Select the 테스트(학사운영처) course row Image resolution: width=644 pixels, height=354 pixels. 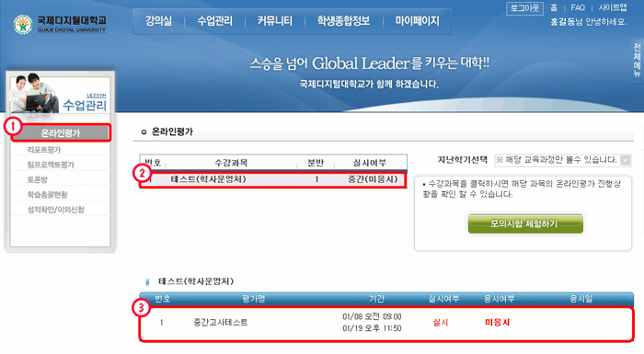pos(273,179)
